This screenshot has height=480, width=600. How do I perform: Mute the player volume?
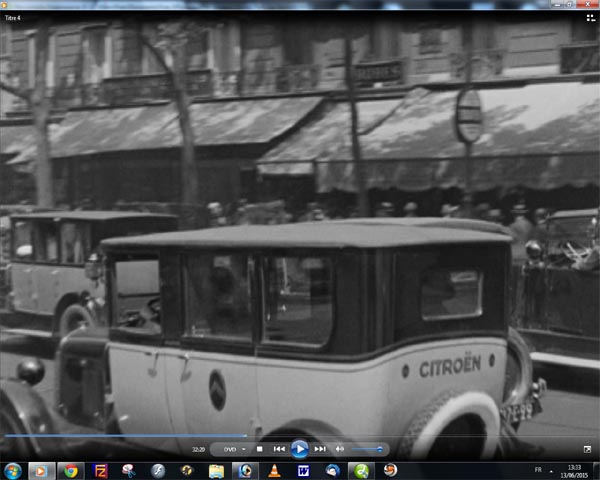pos(339,449)
